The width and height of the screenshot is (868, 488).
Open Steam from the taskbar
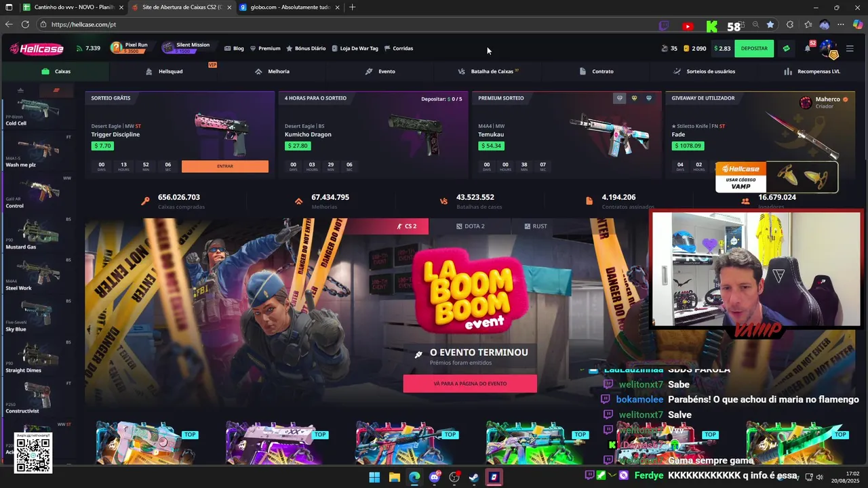[x=474, y=477]
